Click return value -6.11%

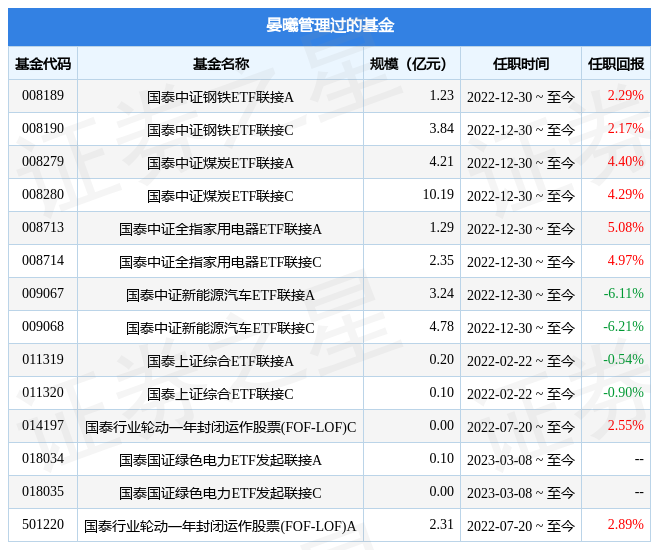[624, 293]
